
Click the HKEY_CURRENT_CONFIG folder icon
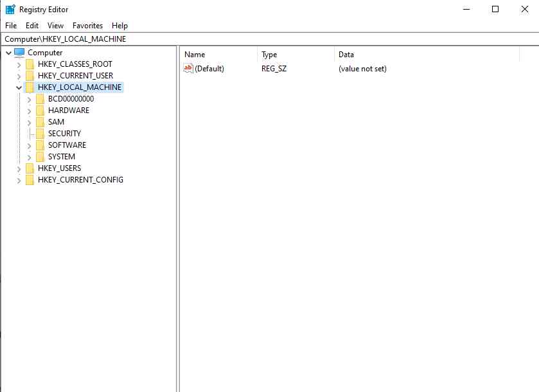tap(30, 180)
